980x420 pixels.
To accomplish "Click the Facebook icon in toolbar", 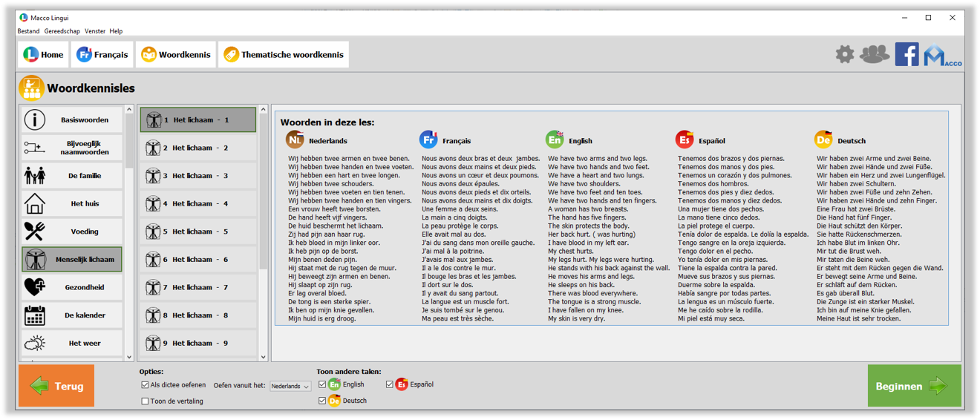I will 906,54.
